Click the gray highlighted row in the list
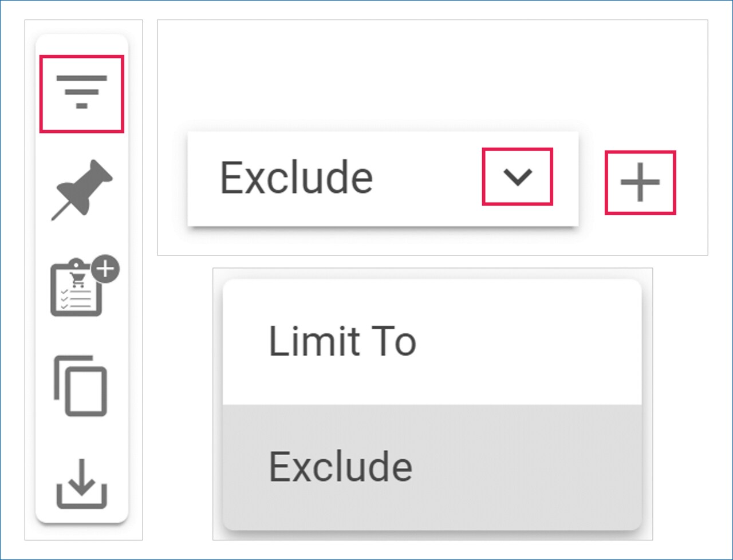 point(515,467)
